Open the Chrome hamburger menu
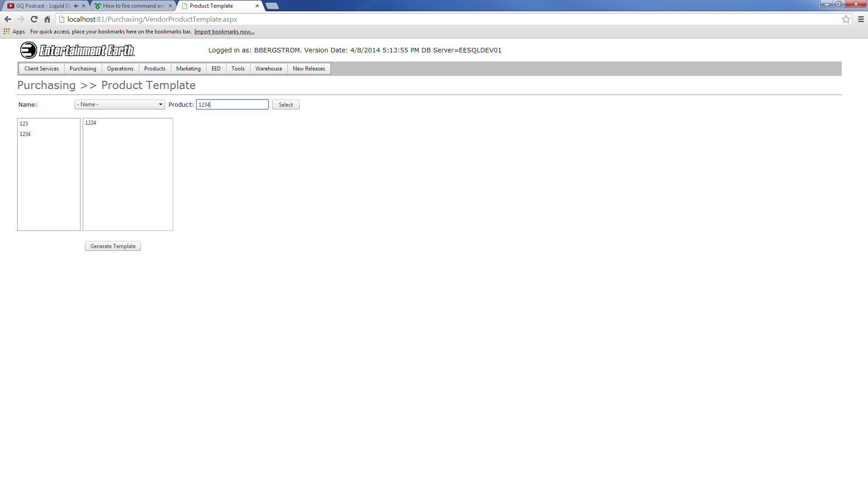Screen dimensions: 868x488 pyautogui.click(x=861, y=19)
